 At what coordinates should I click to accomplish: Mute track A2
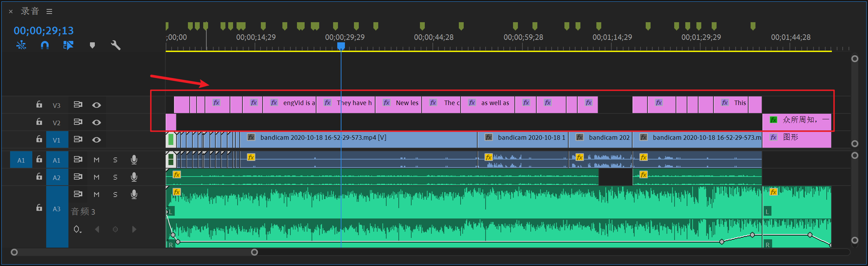pyautogui.click(x=97, y=177)
